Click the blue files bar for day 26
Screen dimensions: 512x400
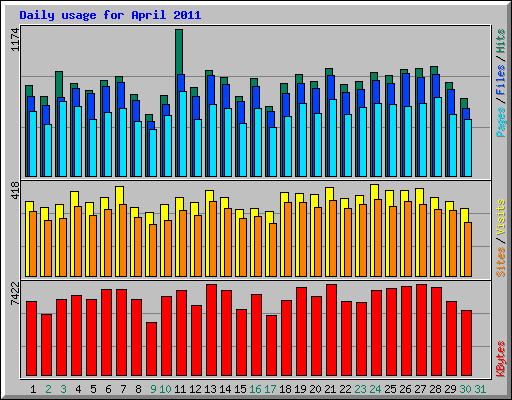(x=406, y=90)
